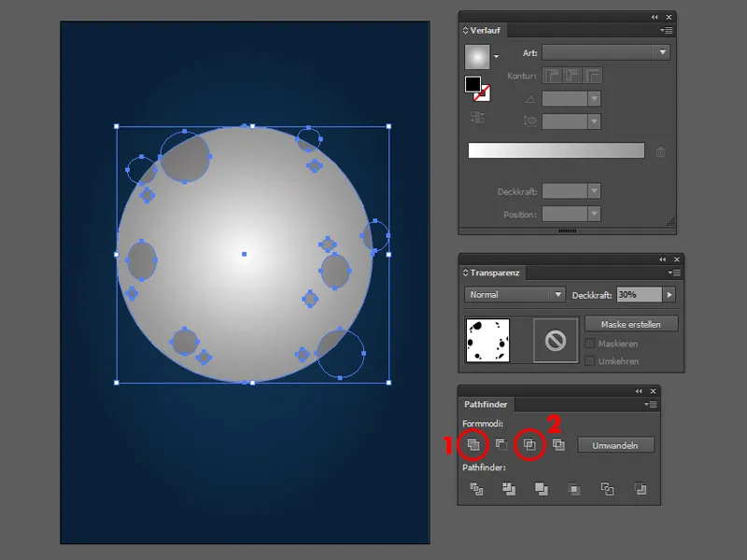The width and height of the screenshot is (747, 560).
Task: Select the Verlauf panel tab
Action: coord(482,30)
